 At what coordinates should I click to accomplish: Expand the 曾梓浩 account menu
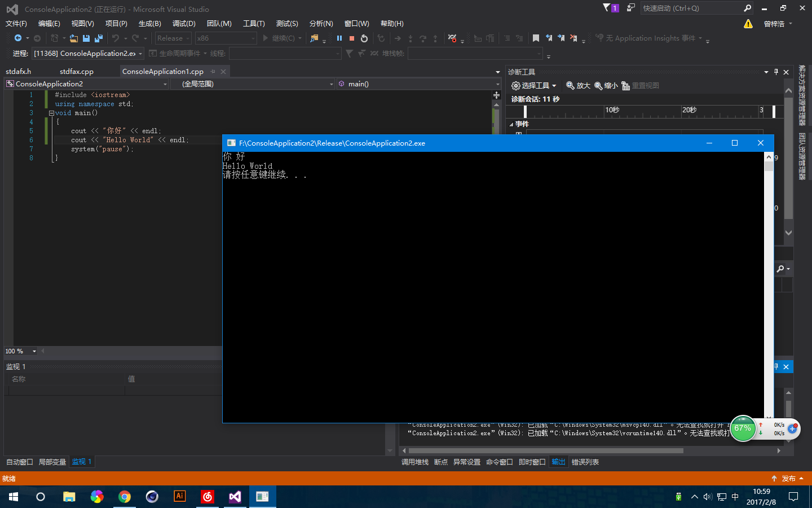(x=778, y=24)
